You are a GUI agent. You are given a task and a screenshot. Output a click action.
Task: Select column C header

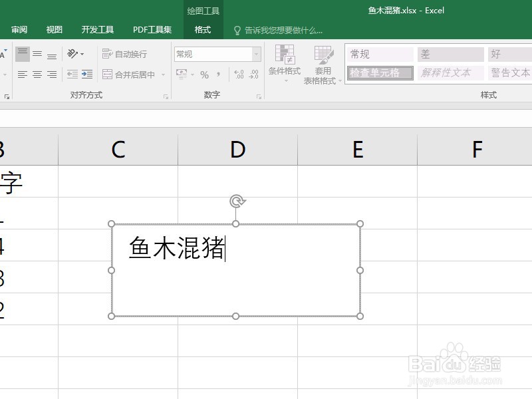(x=118, y=150)
